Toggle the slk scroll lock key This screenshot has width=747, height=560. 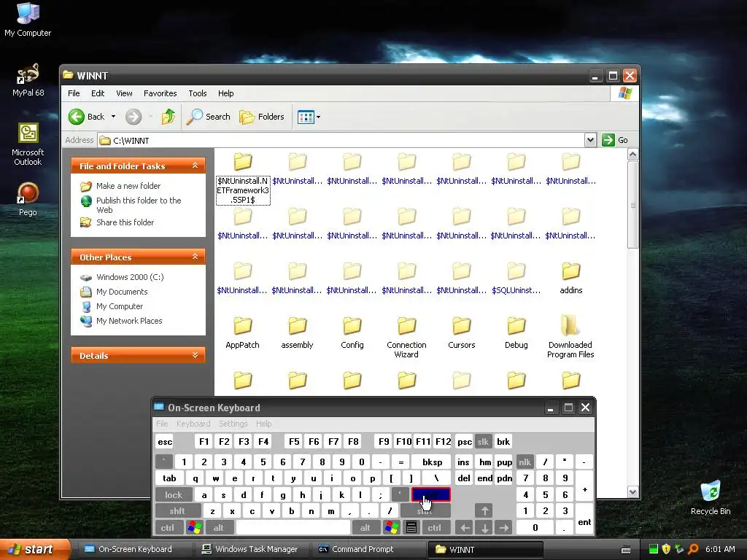[x=483, y=441]
